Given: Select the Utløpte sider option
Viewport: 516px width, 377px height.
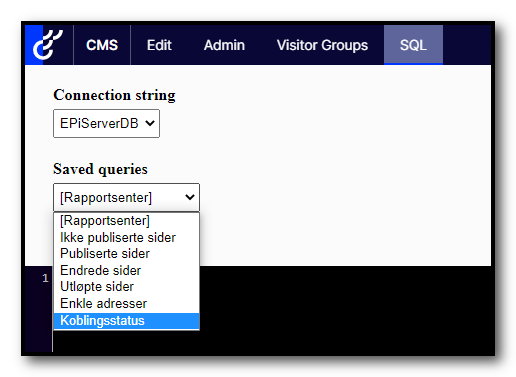Looking at the screenshot, I should 126,287.
